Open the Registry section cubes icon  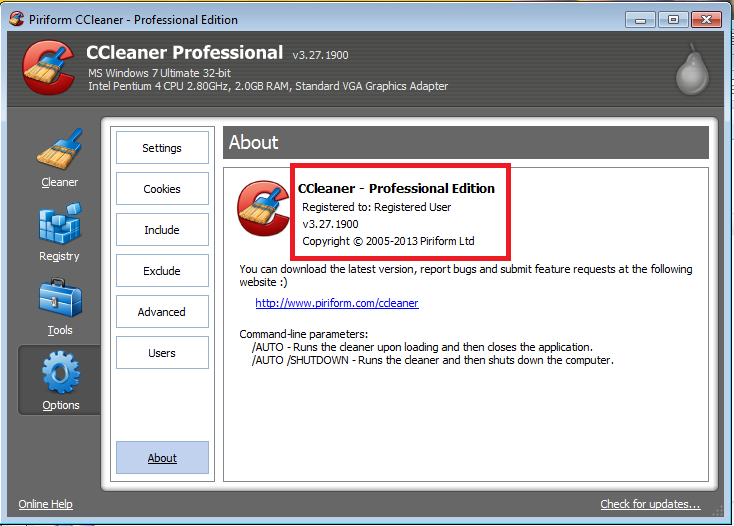pos(60,223)
